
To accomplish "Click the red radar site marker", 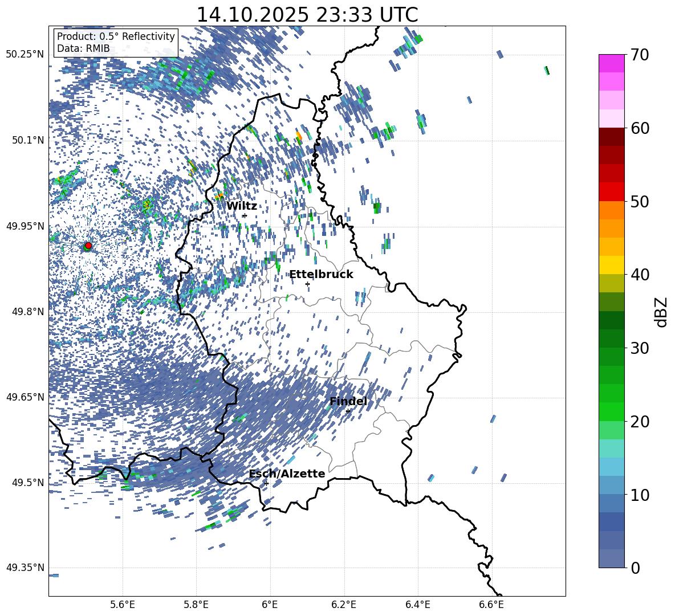I will coord(88,246).
